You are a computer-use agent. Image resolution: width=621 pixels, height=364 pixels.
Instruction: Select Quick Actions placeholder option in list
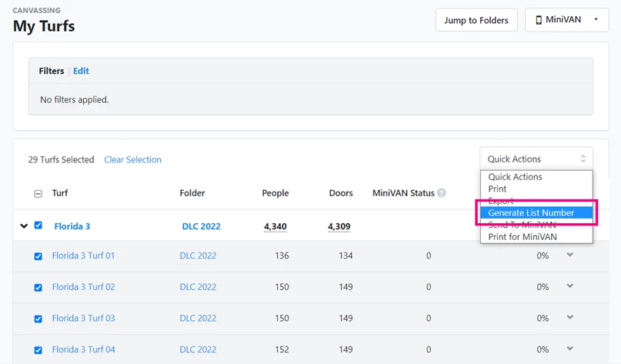(x=536, y=177)
